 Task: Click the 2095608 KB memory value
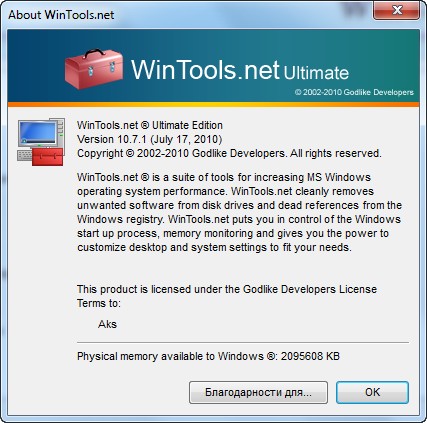click(x=310, y=356)
